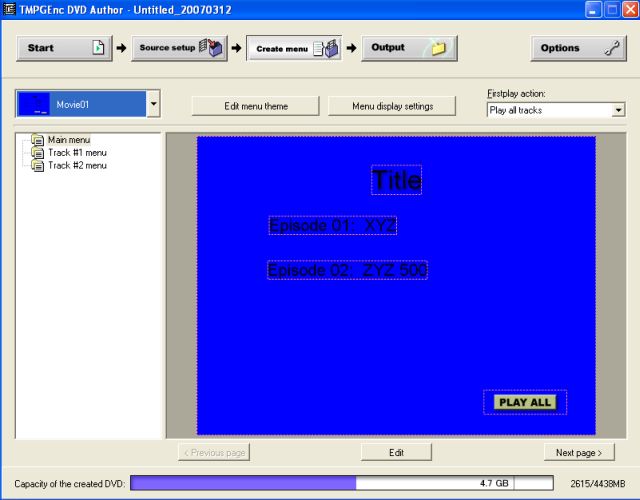Go to the Create menu step
Image resolution: width=640 pixels, height=500 pixels.
coord(294,49)
